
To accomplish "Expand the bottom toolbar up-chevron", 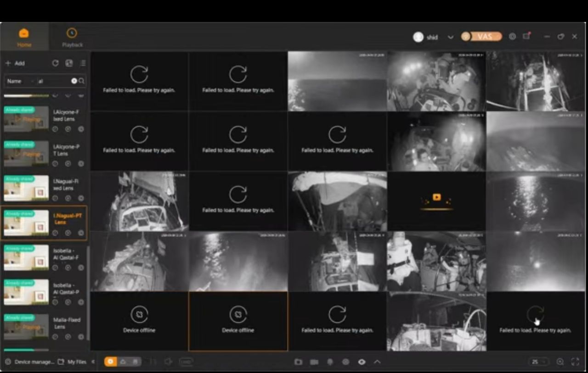I will click(x=377, y=362).
